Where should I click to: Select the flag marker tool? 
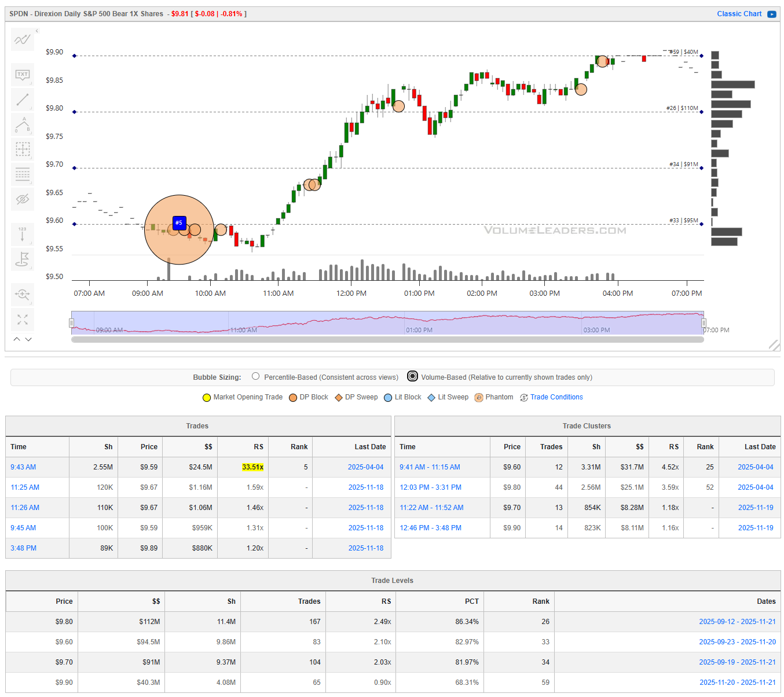pos(23,259)
